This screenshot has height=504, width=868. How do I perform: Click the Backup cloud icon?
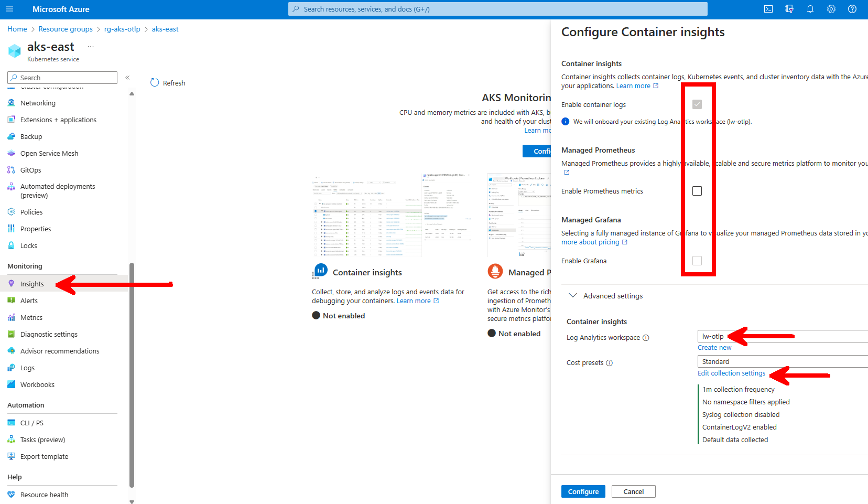click(12, 136)
